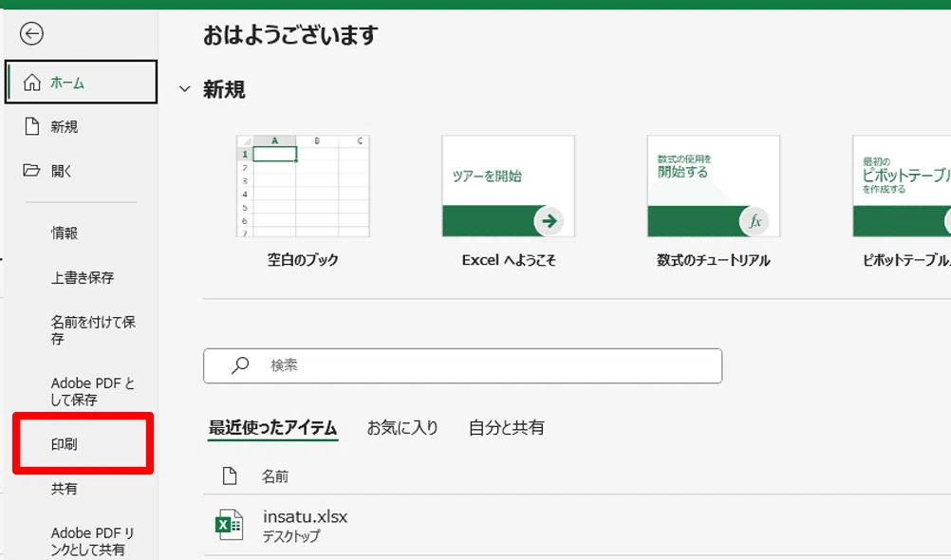Screen dimensions: 951x560
Task: Open the 情報 page
Action: (x=64, y=233)
